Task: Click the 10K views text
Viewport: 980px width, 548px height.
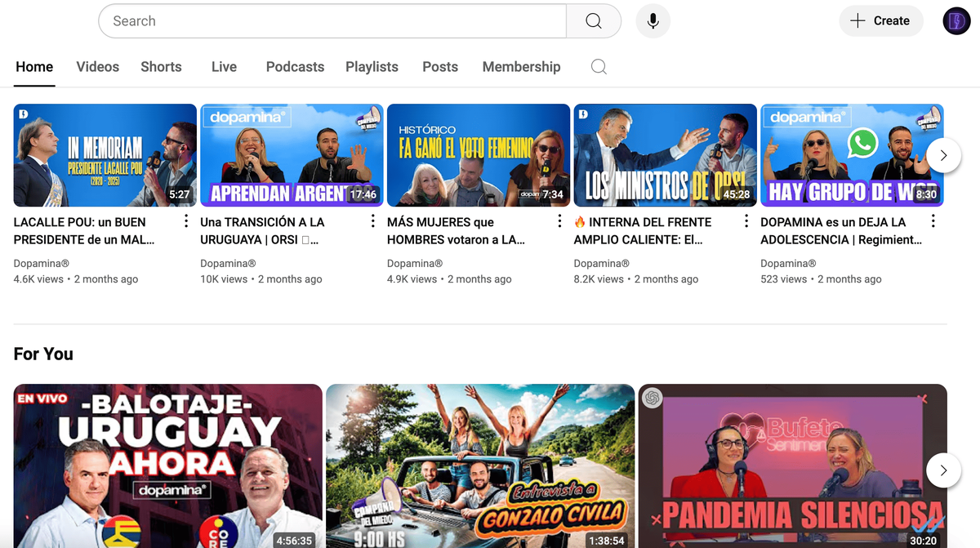Action: pos(224,279)
